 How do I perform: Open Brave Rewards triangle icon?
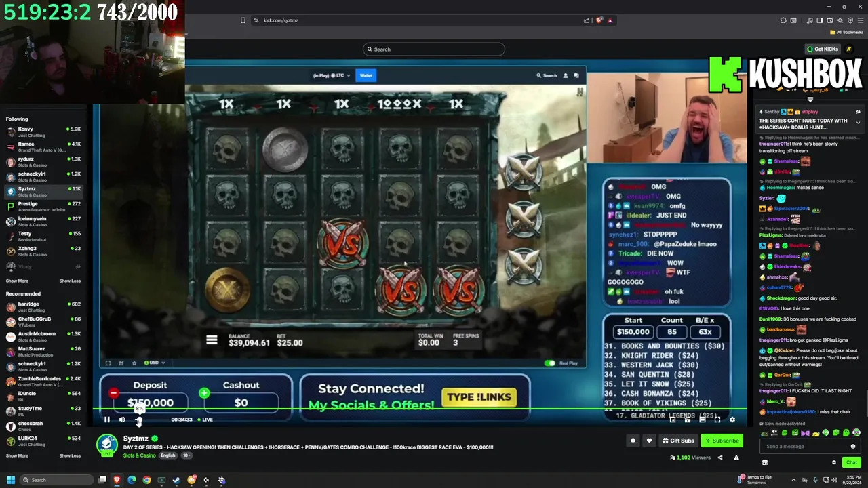coord(610,20)
